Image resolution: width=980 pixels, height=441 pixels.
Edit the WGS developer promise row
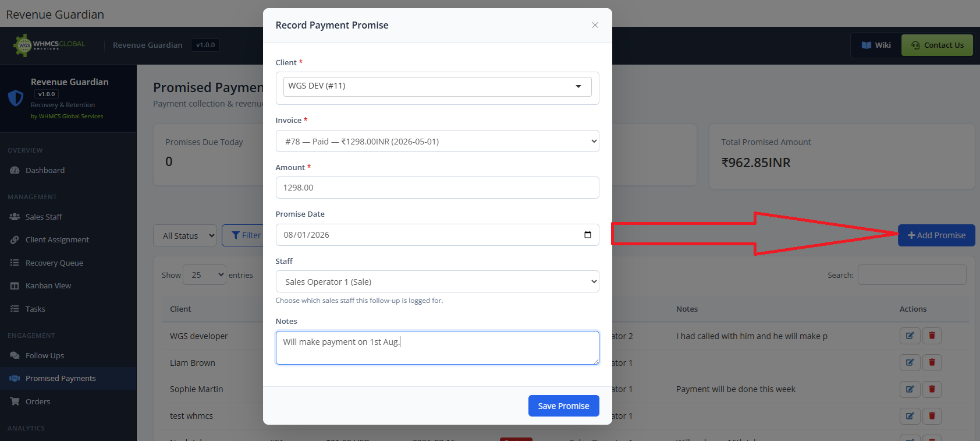(910, 336)
